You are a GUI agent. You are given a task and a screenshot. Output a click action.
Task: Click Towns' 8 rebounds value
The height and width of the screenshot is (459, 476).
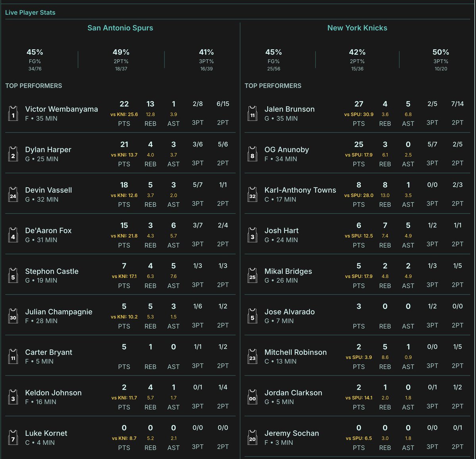pyautogui.click(x=385, y=185)
